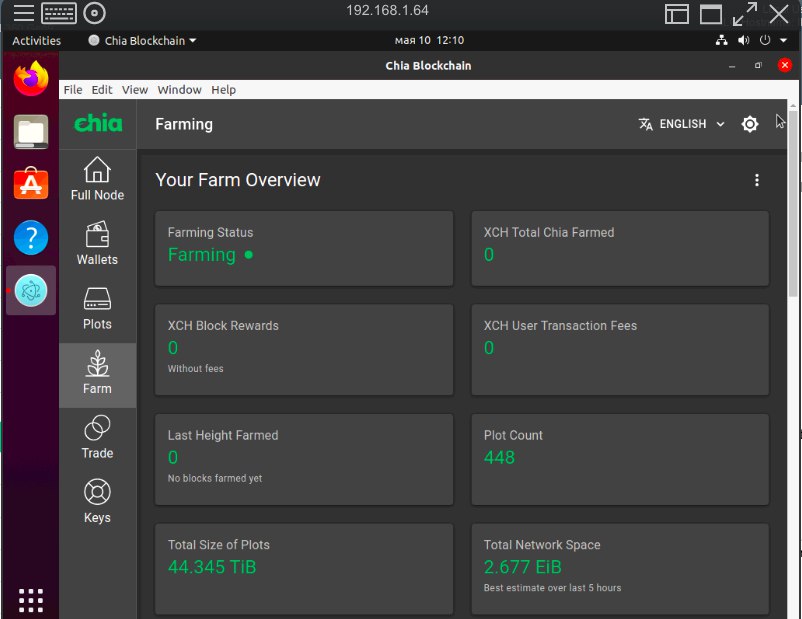Click the volume tray icon
This screenshot has height=619, width=802.
(x=743, y=40)
